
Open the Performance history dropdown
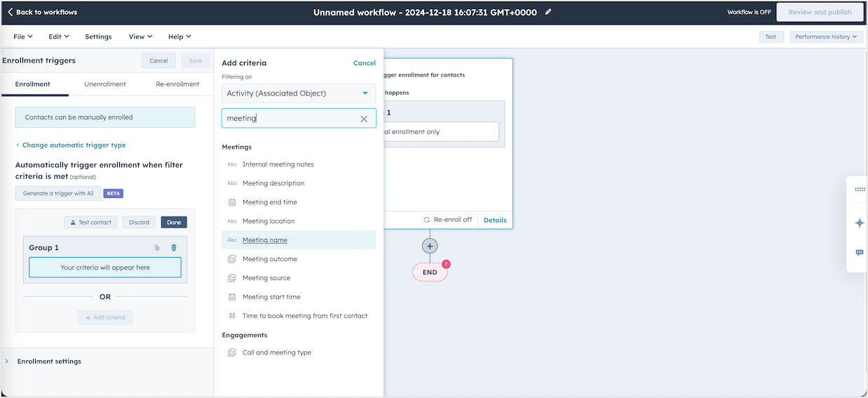pos(827,37)
